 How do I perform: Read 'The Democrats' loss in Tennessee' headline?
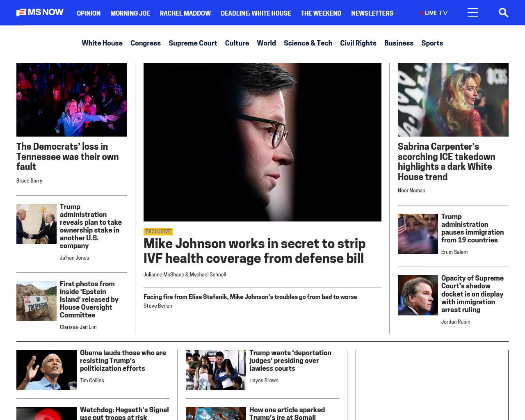[68, 157]
